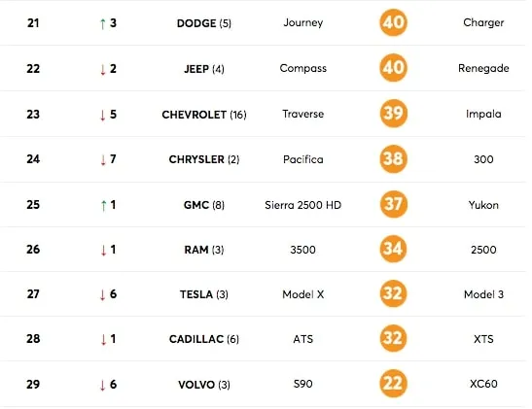Click the Model 3 entry in Tesla row
This screenshot has height=409, width=532.
pyautogui.click(x=483, y=294)
